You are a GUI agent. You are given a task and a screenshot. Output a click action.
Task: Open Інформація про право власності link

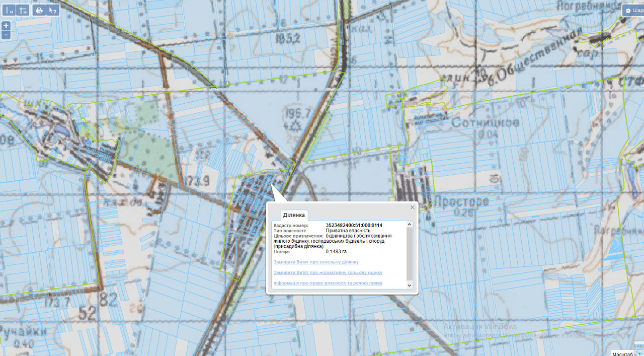pos(328,283)
